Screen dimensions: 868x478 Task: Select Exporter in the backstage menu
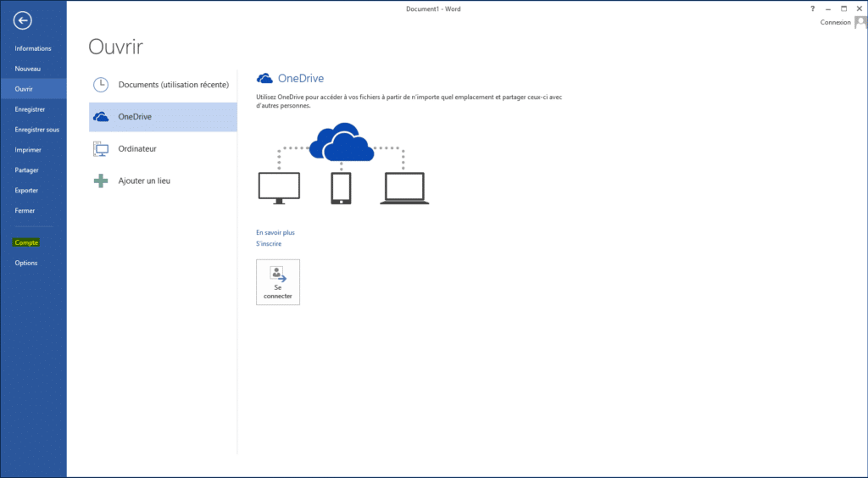(x=26, y=191)
